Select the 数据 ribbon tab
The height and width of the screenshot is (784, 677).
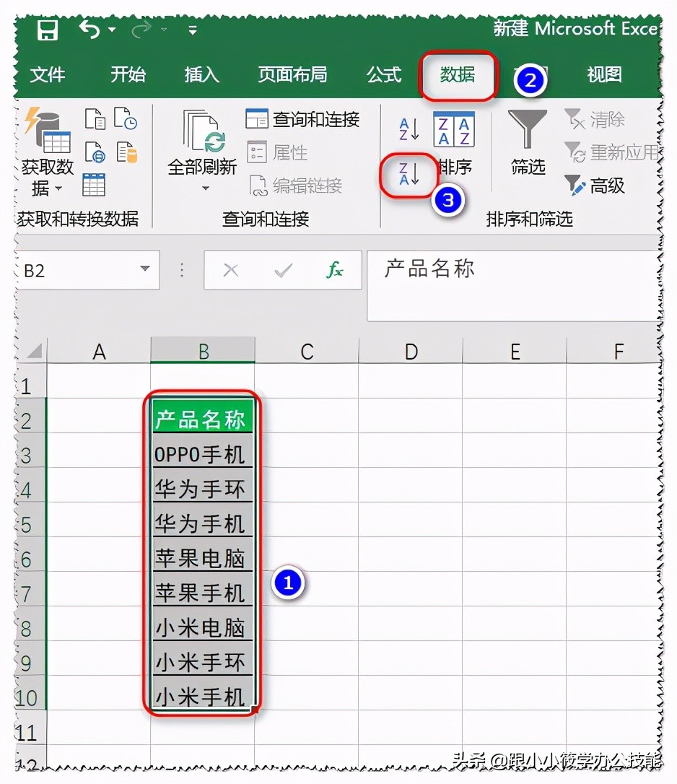458,75
